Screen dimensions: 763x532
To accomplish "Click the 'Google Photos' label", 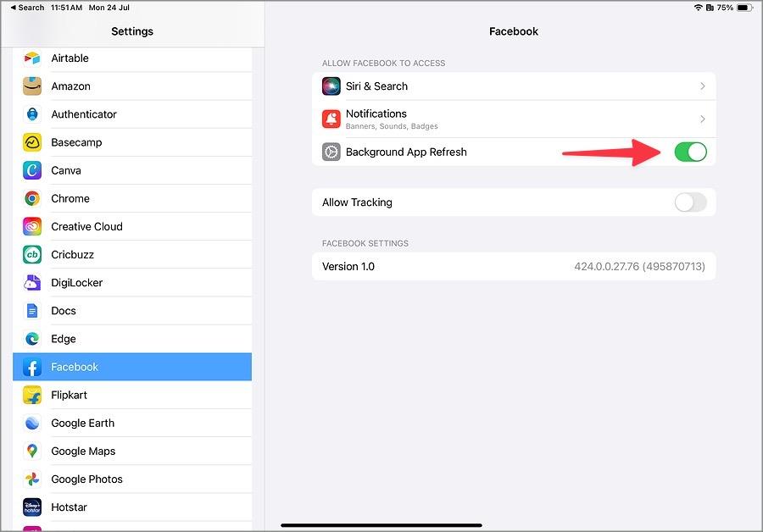I will tap(86, 479).
